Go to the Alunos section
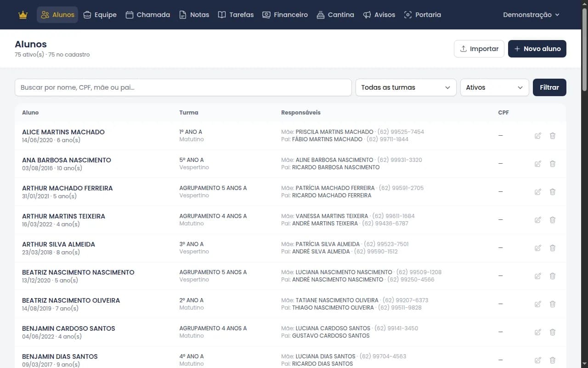The height and width of the screenshot is (368, 588). point(57,15)
